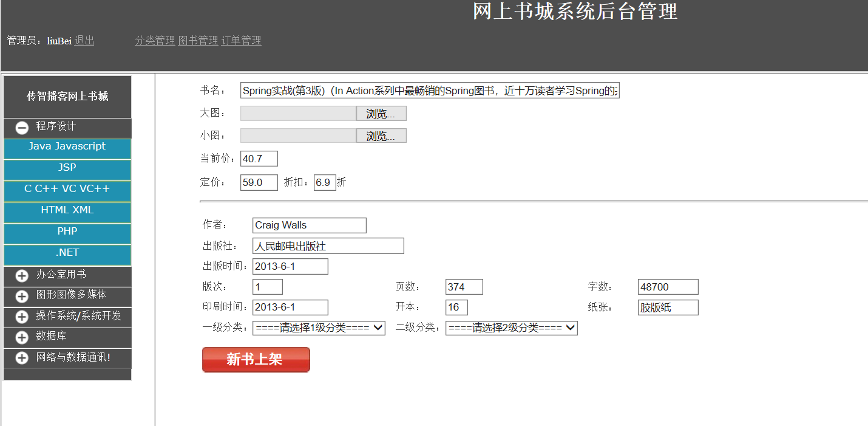The width and height of the screenshot is (868, 426).
Task: Click the 程序设计 category label
Action: [56, 126]
